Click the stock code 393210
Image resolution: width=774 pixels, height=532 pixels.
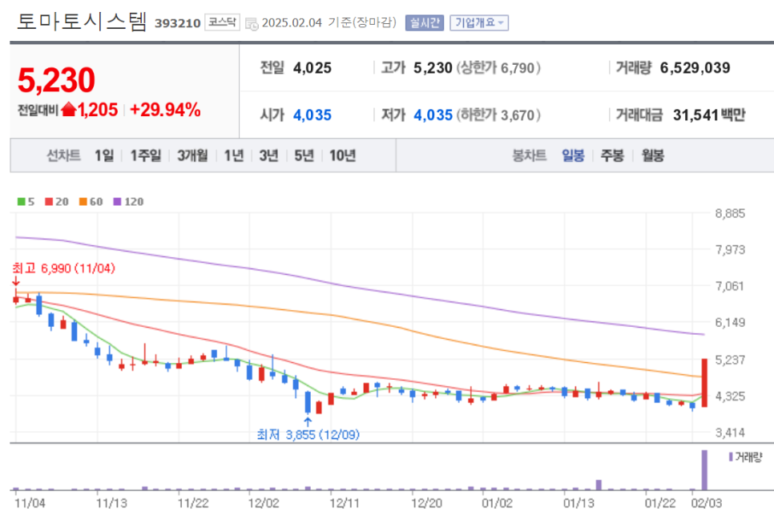tap(177, 23)
